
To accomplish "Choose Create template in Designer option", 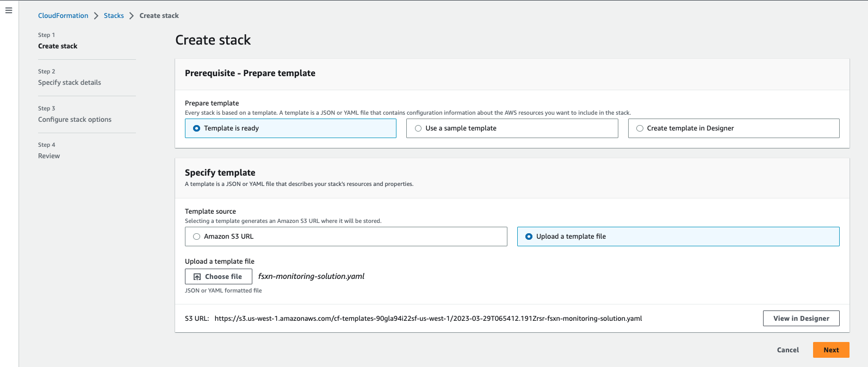I will tap(640, 128).
